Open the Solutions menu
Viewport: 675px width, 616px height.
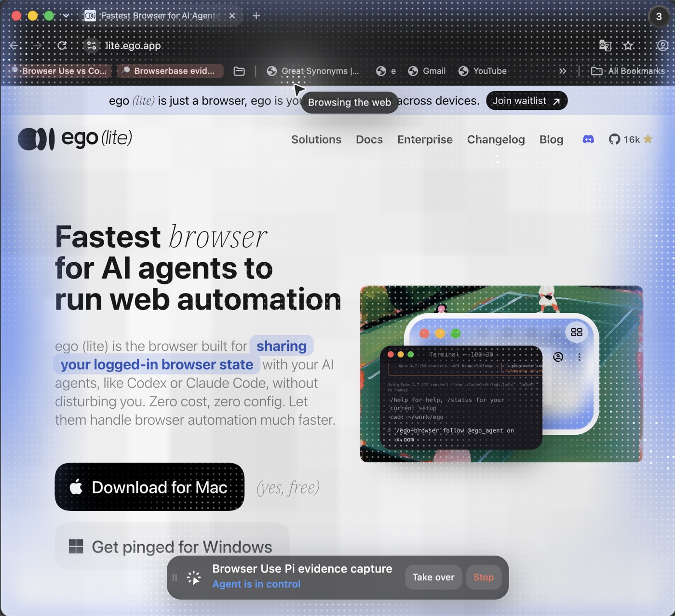pyautogui.click(x=316, y=139)
